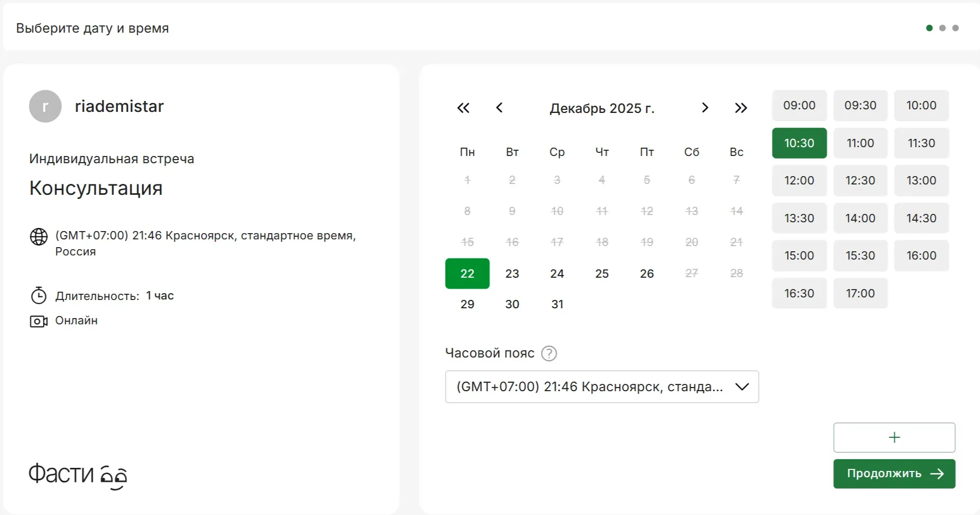The width and height of the screenshot is (980, 515).
Task: Click the globe time zone icon
Action: tap(39, 236)
